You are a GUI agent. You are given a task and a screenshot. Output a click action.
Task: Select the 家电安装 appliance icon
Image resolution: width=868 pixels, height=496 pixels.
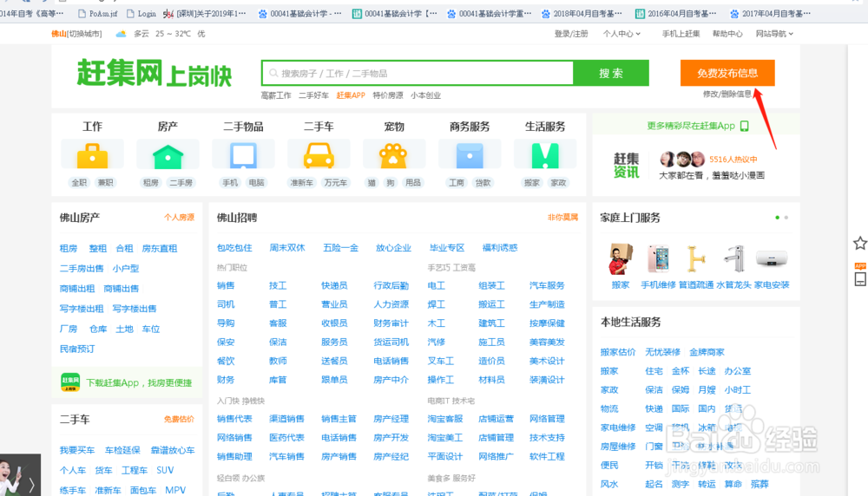pos(772,258)
